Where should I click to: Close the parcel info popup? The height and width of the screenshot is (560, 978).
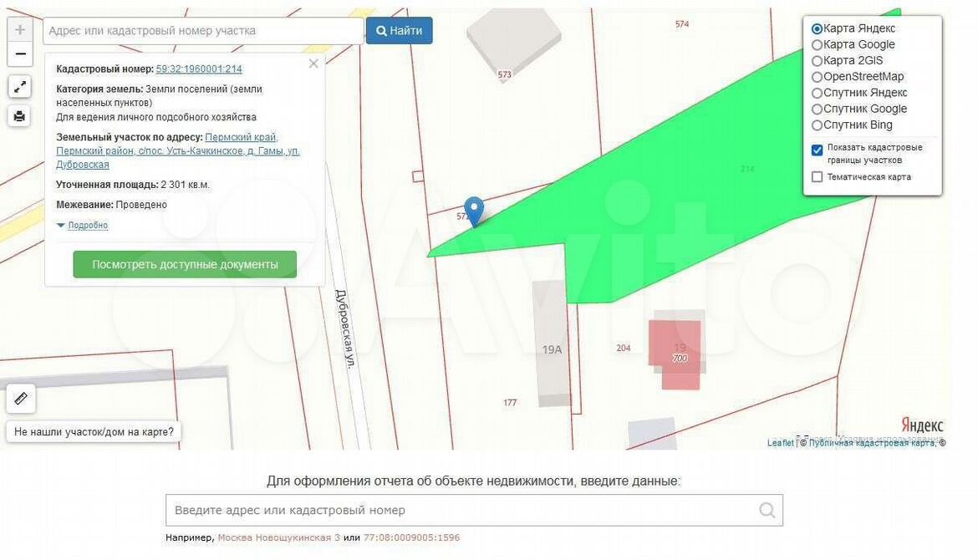click(x=313, y=64)
